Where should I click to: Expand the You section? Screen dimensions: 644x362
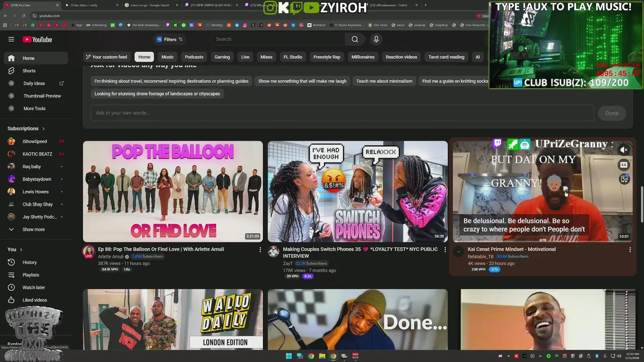point(15,249)
